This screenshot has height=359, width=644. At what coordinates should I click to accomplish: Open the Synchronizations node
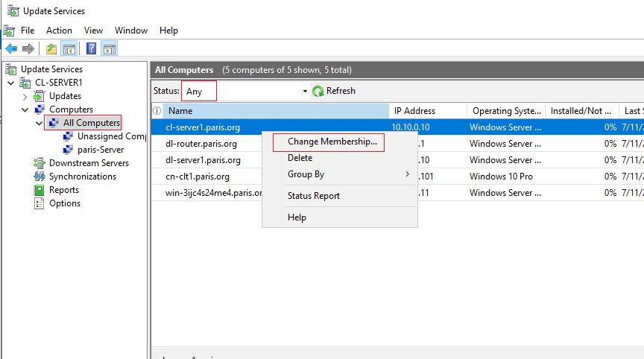point(83,177)
